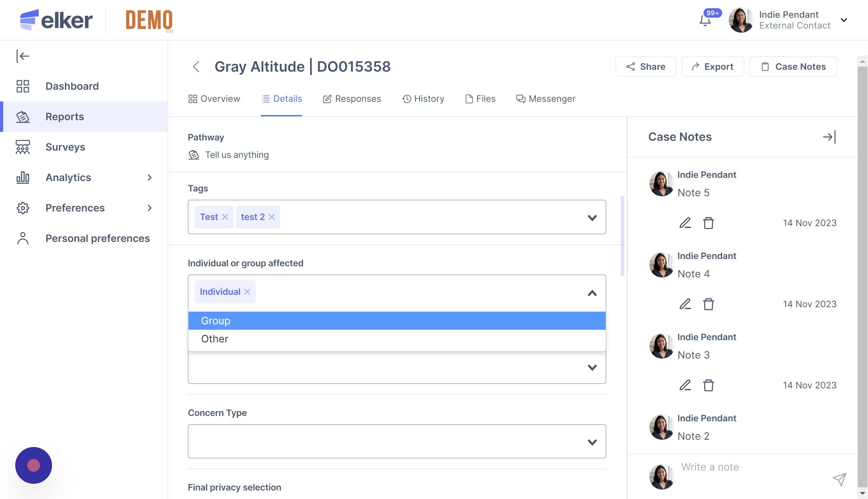868x499 pixels.
Task: Open the notifications bell
Action: tap(705, 21)
